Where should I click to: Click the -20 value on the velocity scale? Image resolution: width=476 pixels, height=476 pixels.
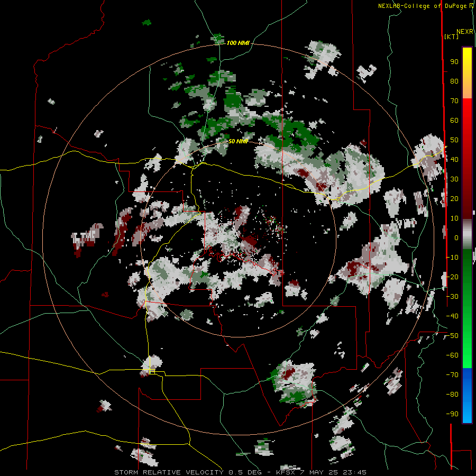452,277
